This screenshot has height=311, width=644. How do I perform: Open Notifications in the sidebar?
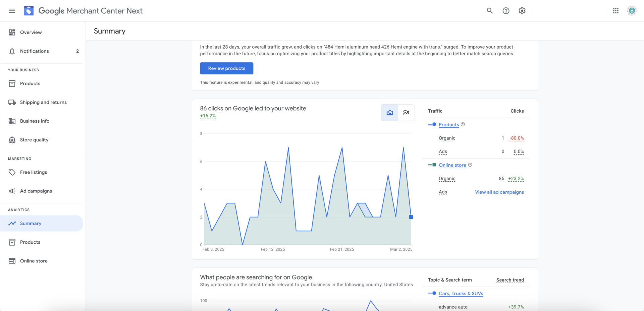pos(42,51)
